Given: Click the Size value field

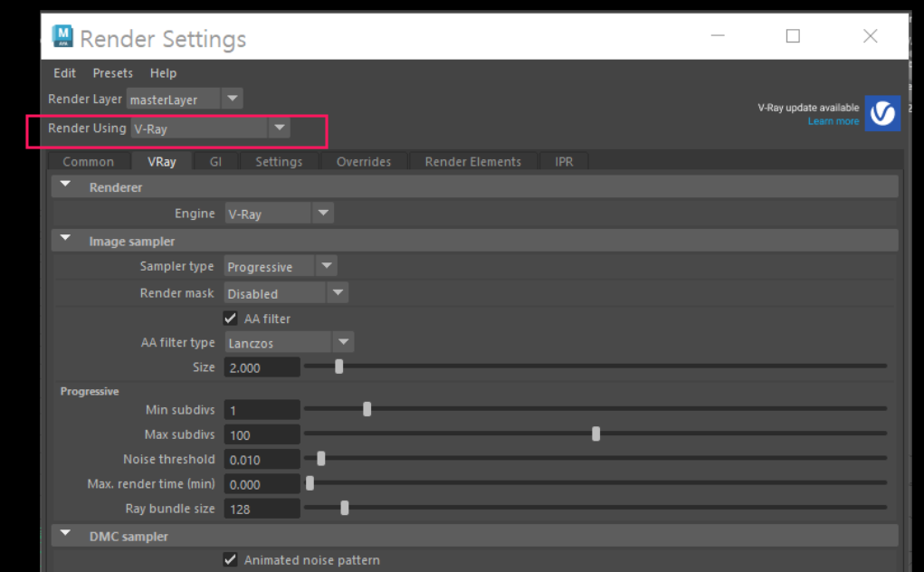Looking at the screenshot, I should pos(262,367).
